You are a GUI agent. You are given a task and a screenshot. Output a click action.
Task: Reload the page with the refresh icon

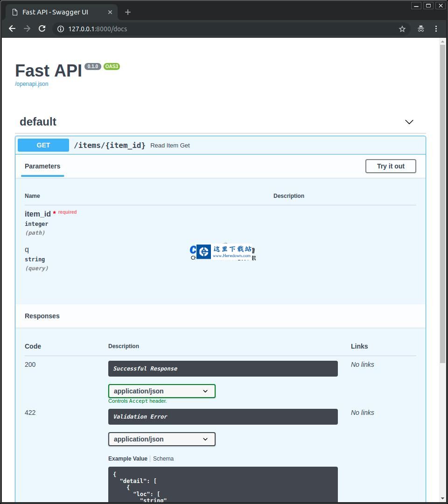[42, 28]
